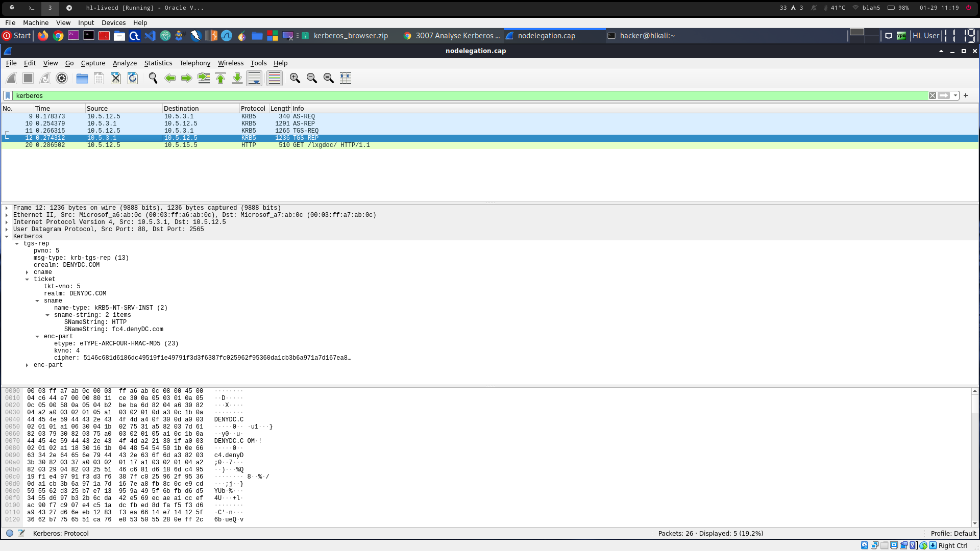Go to first packet arrow icon
This screenshot has height=551, width=980.
tap(220, 78)
